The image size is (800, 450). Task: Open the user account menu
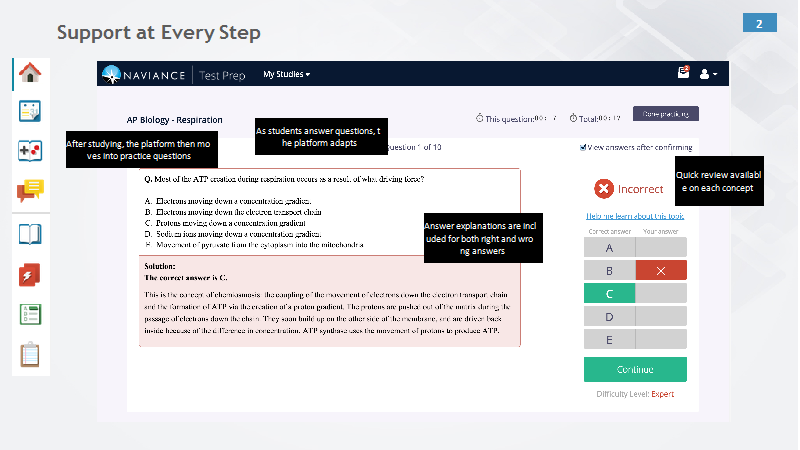pos(708,74)
